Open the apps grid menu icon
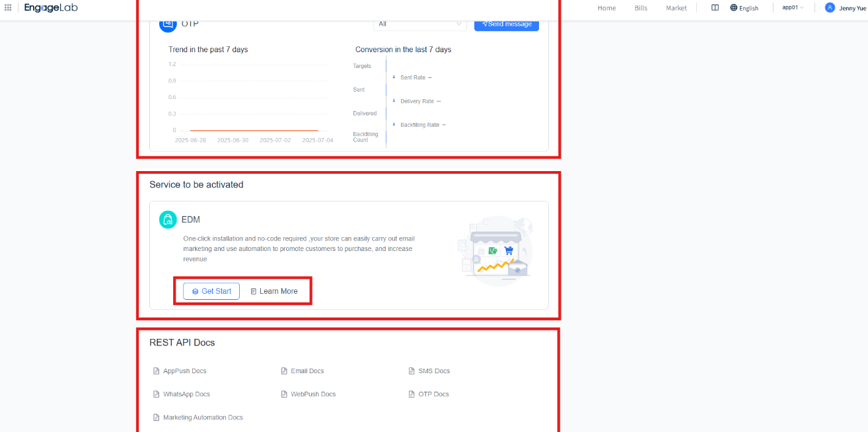868x432 pixels. click(8, 7)
